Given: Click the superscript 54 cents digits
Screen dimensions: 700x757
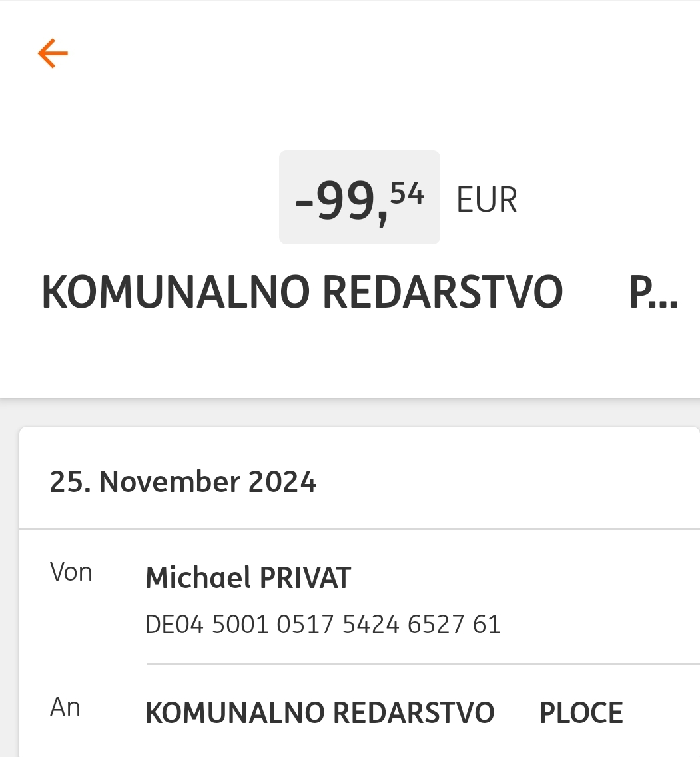Looking at the screenshot, I should (407, 194).
